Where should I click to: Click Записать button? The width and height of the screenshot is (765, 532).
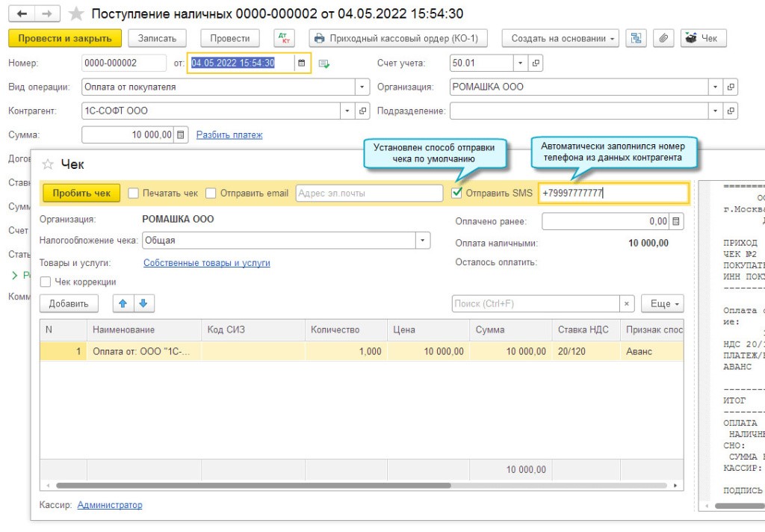157,38
